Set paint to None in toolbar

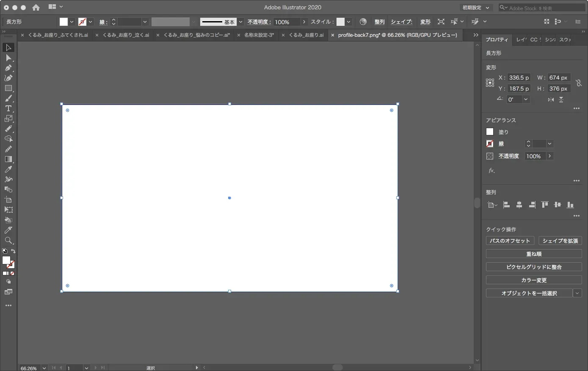[12, 273]
